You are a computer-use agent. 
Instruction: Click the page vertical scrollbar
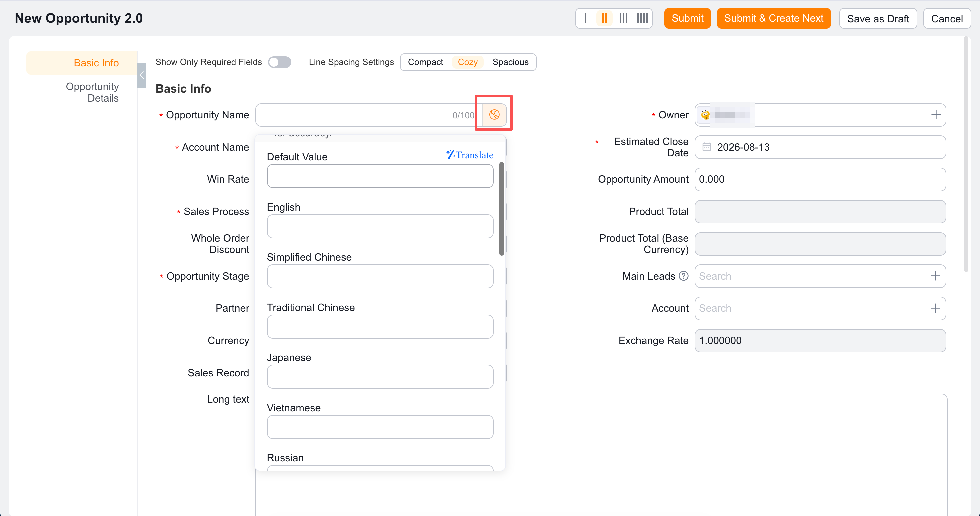click(966, 154)
